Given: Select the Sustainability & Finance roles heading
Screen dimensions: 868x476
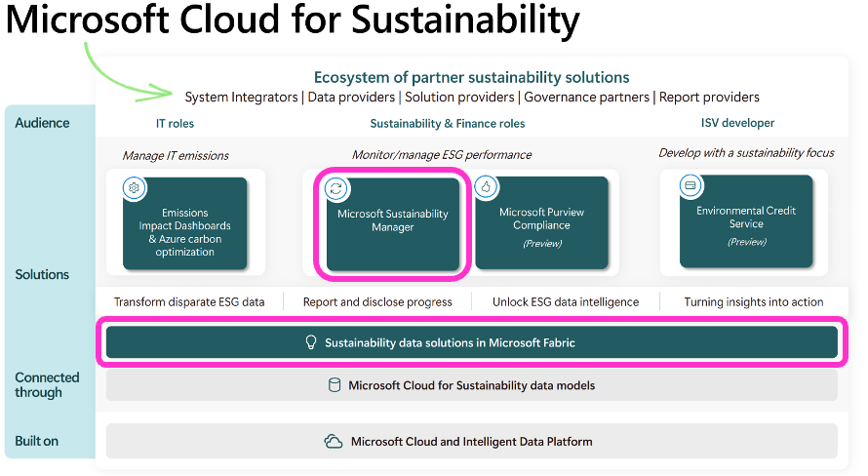Looking at the screenshot, I should click(448, 124).
